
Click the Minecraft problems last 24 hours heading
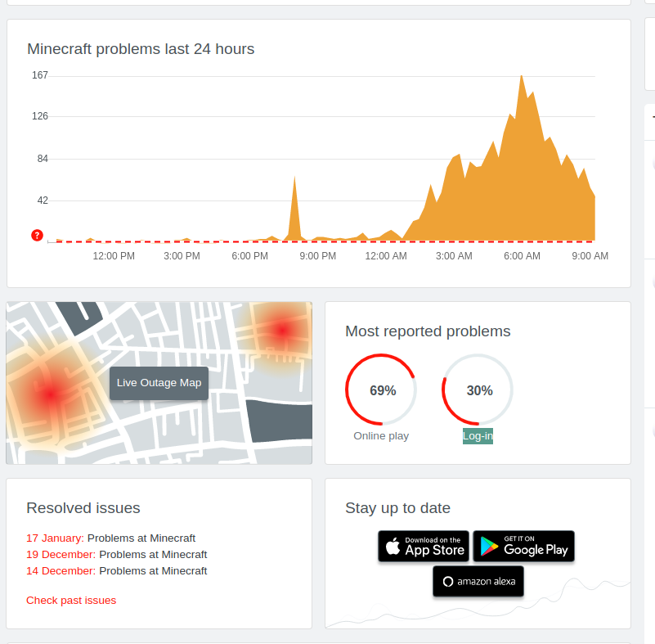[x=141, y=49]
